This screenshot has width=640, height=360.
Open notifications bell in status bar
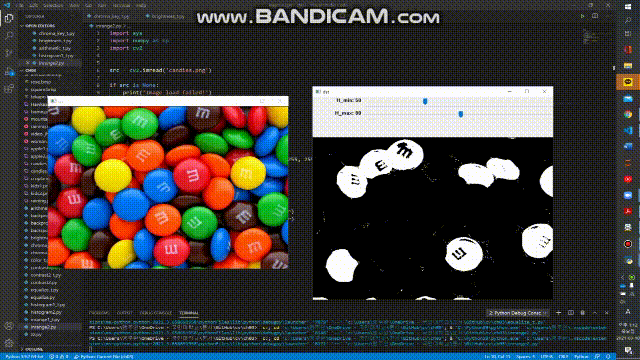[608, 357]
